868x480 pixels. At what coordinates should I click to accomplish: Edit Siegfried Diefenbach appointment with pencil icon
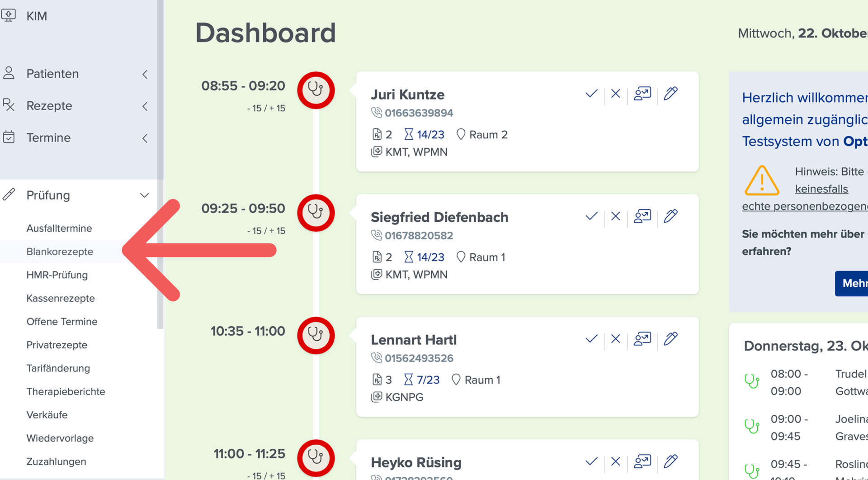pyautogui.click(x=670, y=216)
